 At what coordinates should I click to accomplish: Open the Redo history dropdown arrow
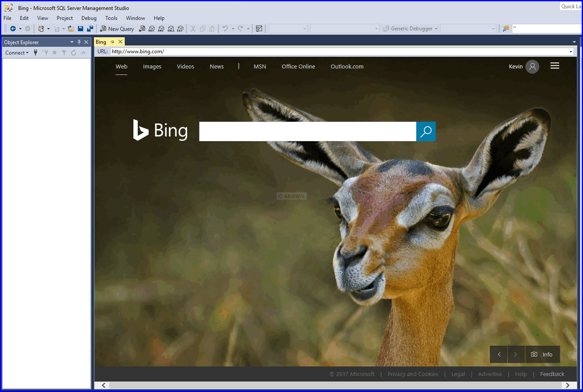[248, 29]
